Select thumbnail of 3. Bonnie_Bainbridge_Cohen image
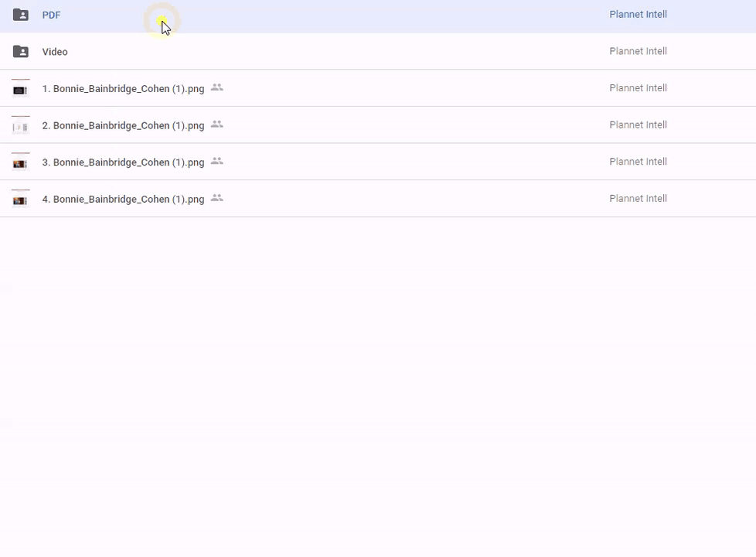The image size is (756, 557). coord(21,162)
